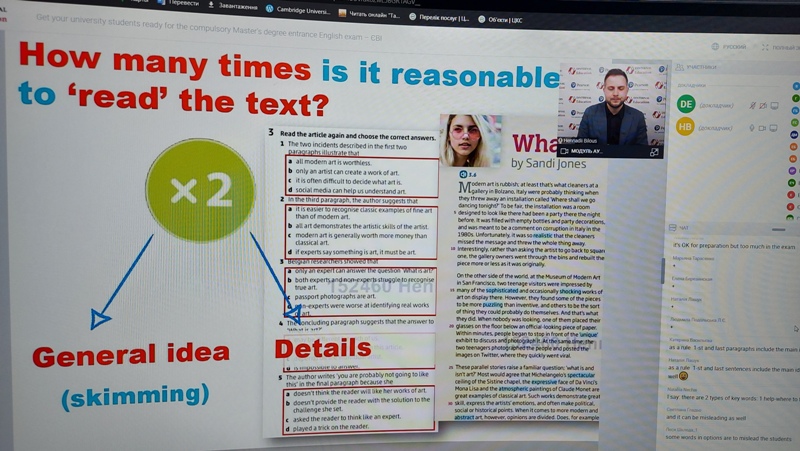This screenshot has height=451, width=800.
Task: Click the screen share icon for DE
Action: [774, 106]
